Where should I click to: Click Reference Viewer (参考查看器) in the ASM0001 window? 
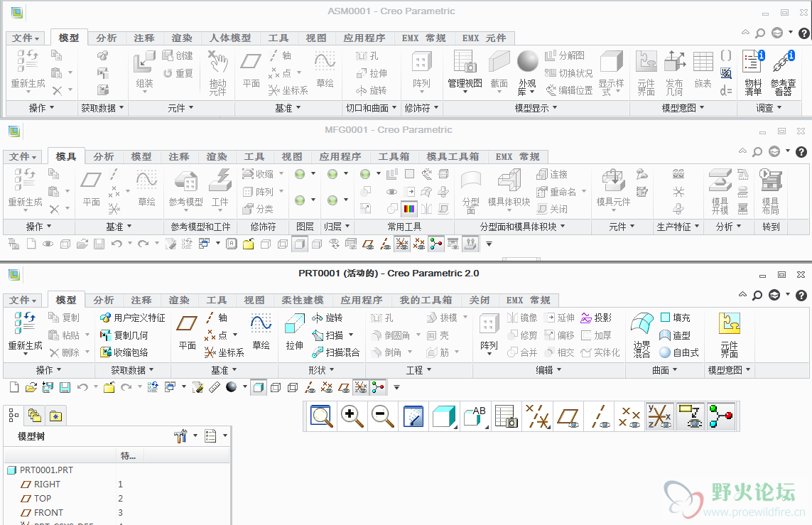click(x=783, y=72)
